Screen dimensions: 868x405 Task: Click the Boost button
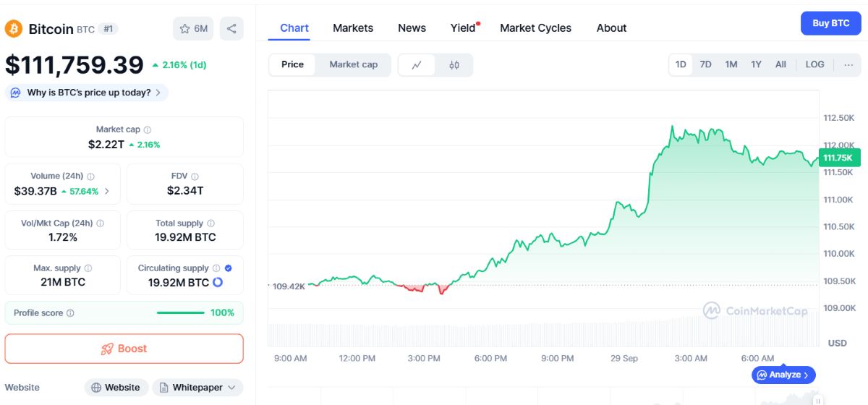(124, 349)
